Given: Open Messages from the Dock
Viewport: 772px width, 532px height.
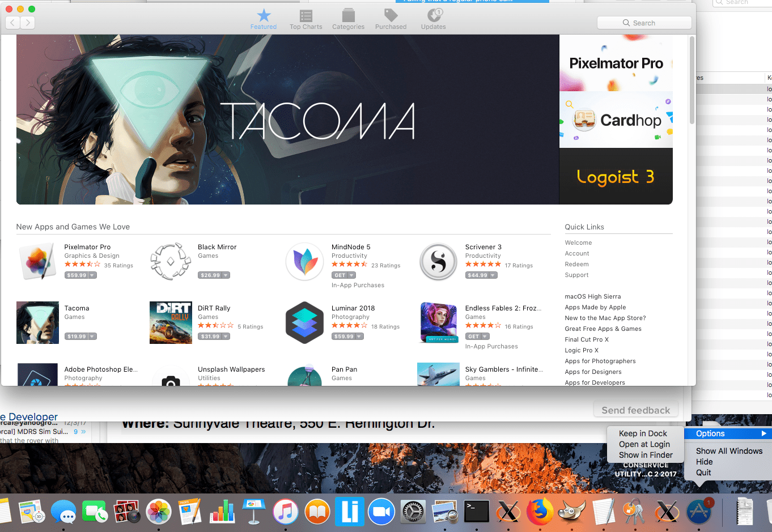Looking at the screenshot, I should [63, 512].
